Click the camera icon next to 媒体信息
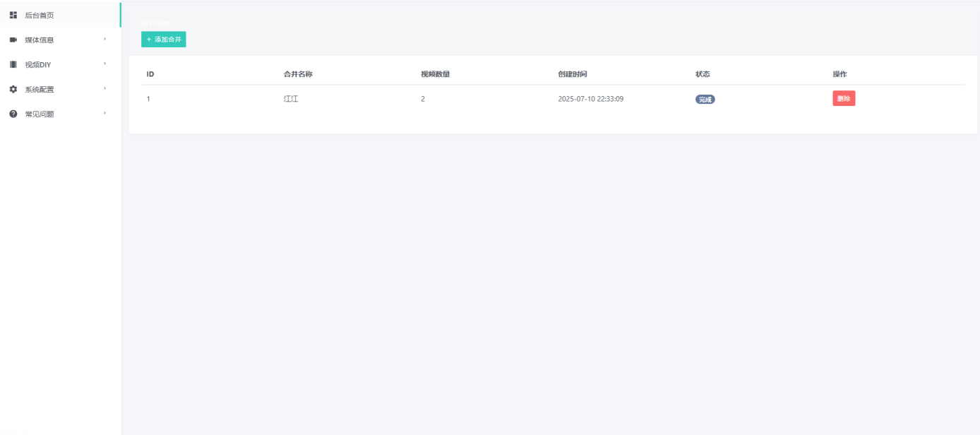Screen dimensions: 980x435 coord(13,40)
